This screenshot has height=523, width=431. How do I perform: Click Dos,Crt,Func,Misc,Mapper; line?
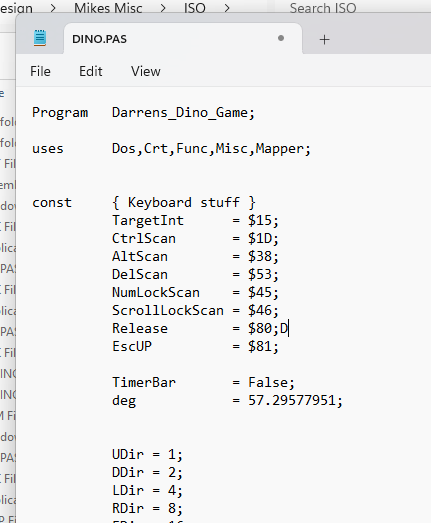tap(211, 149)
